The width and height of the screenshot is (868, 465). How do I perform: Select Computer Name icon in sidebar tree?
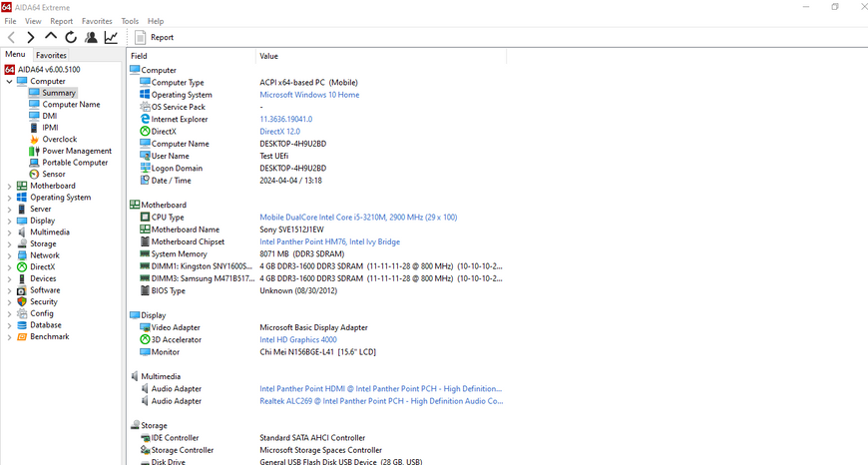pyautogui.click(x=34, y=104)
